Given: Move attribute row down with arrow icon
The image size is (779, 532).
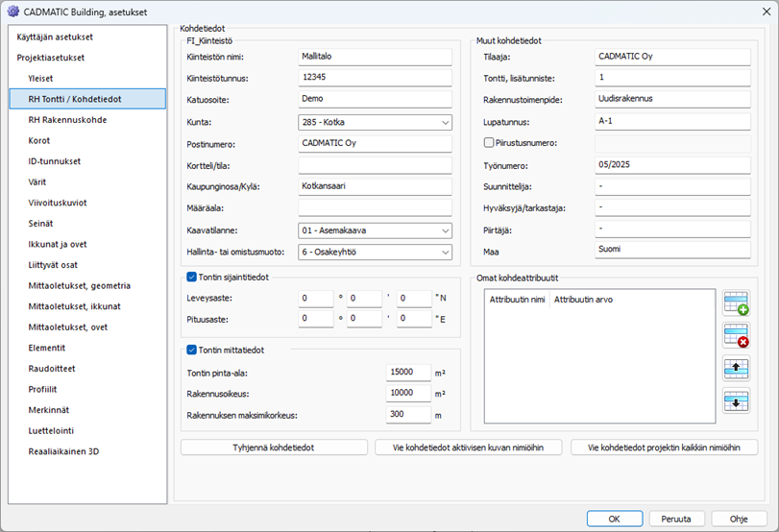Looking at the screenshot, I should (737, 400).
